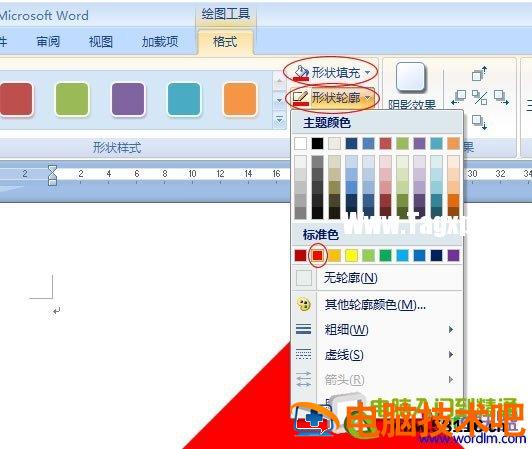The image size is (532, 449).
Task: Select light blue standard color swatch
Action: tap(402, 255)
